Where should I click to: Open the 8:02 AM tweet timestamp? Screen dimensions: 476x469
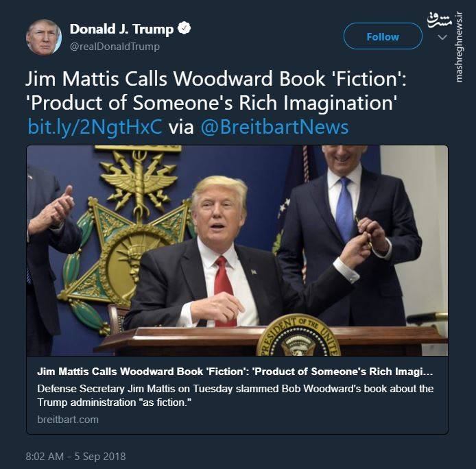(45, 456)
